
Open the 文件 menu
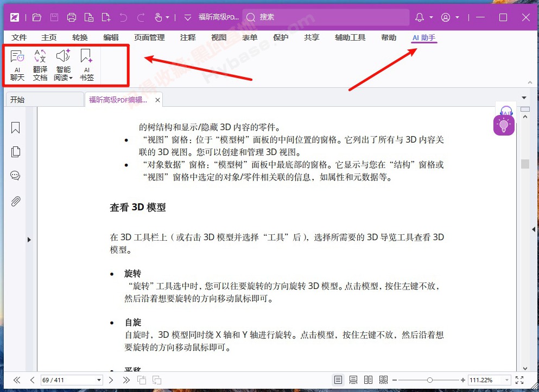click(x=19, y=37)
